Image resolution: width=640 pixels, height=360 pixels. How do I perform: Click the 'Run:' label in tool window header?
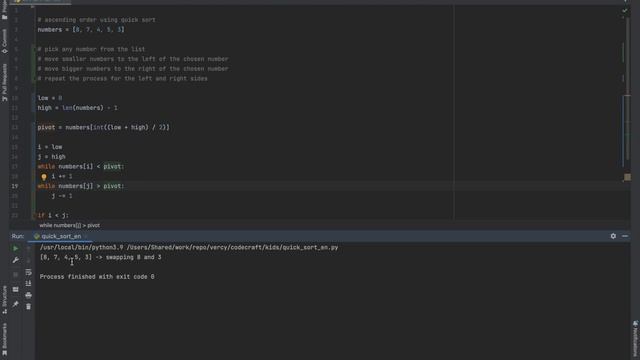tap(18, 236)
